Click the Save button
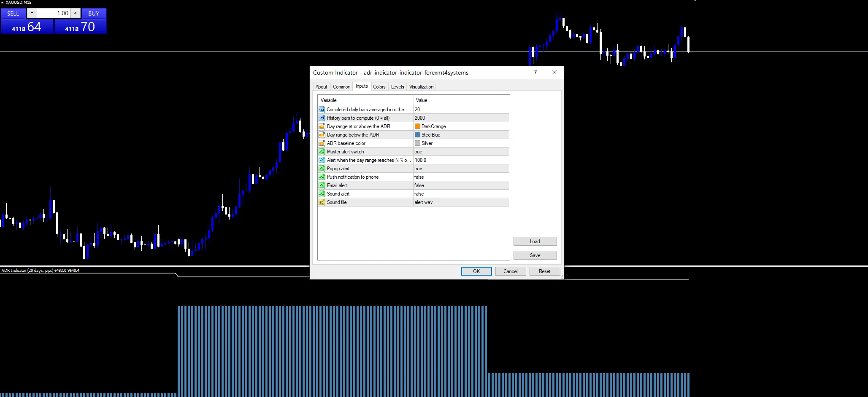The image size is (868, 397). click(x=535, y=255)
